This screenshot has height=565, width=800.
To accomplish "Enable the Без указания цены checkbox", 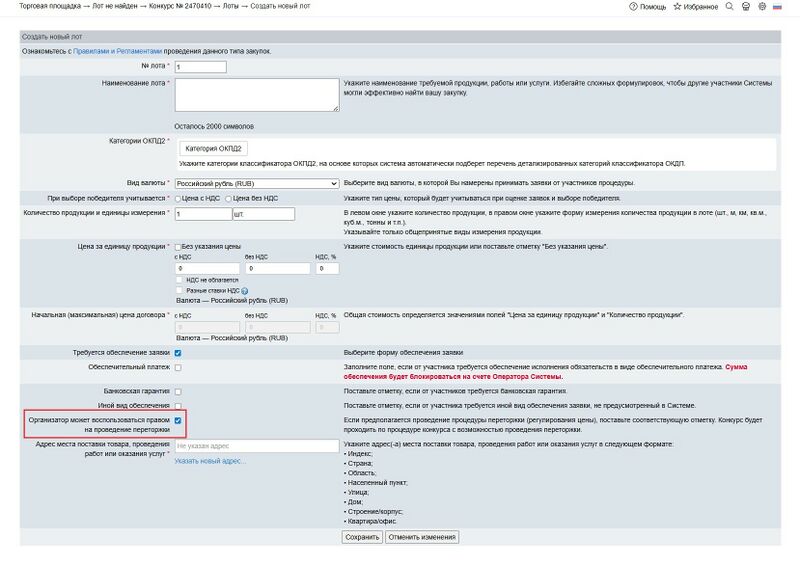I will 178,245.
